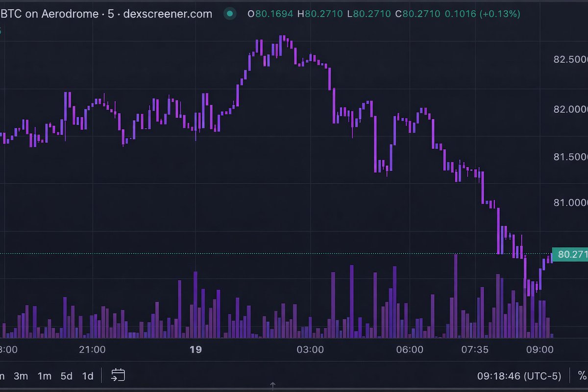Click the BTC on Aerodrome chart title
This screenshot has height=392, width=588.
[106, 14]
